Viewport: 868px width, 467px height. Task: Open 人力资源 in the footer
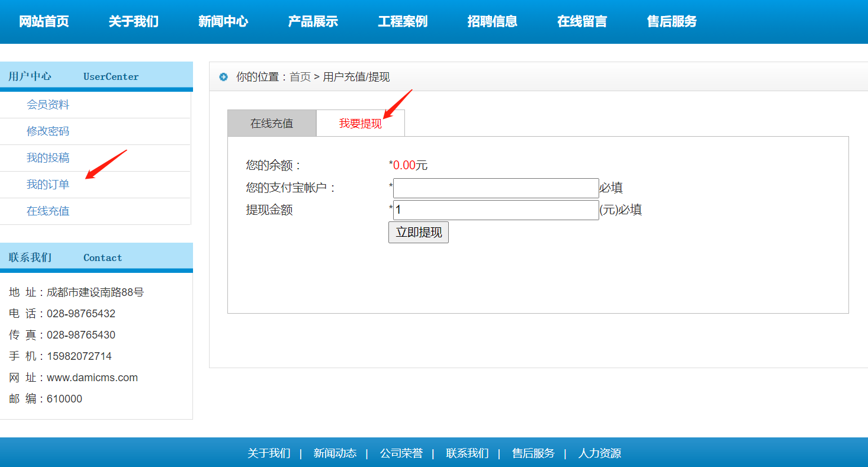[x=600, y=453]
